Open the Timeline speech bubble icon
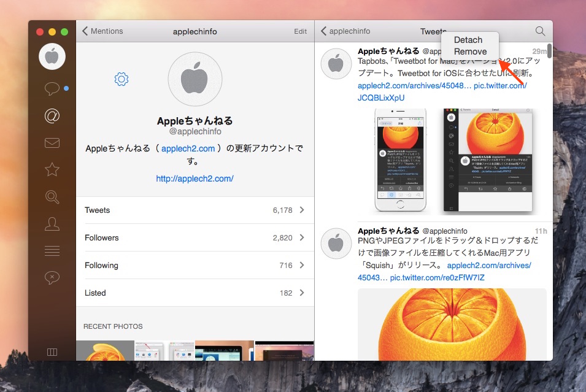The width and height of the screenshot is (586, 392). 52,88
